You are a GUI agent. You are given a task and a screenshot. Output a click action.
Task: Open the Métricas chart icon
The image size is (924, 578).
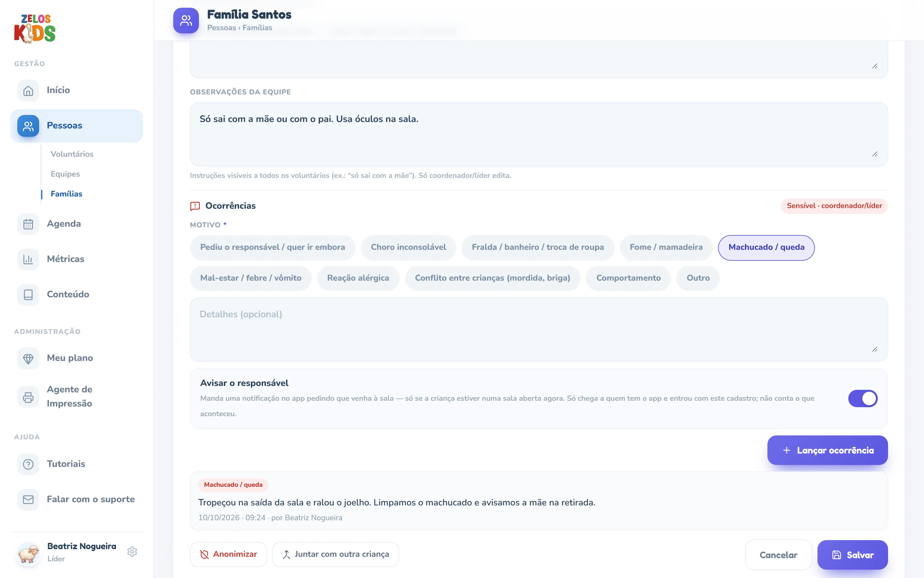28,259
